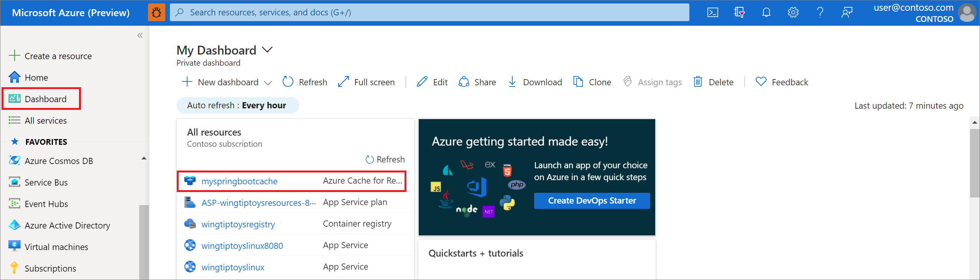Click Refresh in the dashboard toolbar
This screenshot has height=280, width=980.
pyautogui.click(x=305, y=82)
